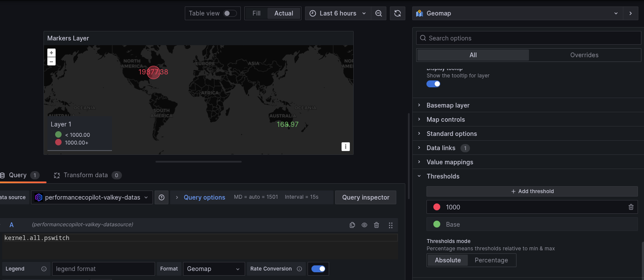Delete query A with the trash icon
The height and width of the screenshot is (280, 644).
(376, 225)
